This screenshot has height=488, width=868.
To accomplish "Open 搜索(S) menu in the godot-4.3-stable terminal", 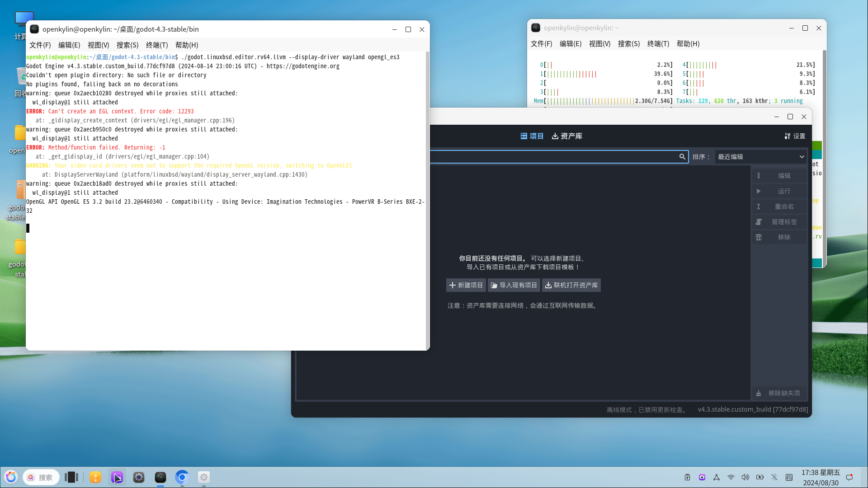I will click(x=127, y=45).
